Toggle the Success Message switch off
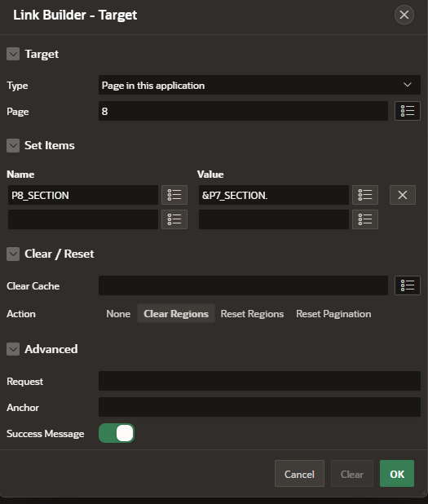 point(117,433)
